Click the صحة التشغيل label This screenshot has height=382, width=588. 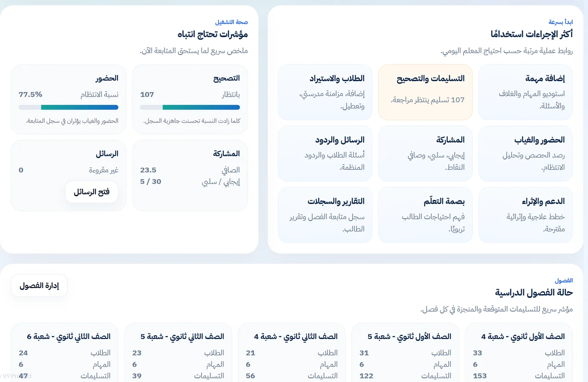coord(232,22)
